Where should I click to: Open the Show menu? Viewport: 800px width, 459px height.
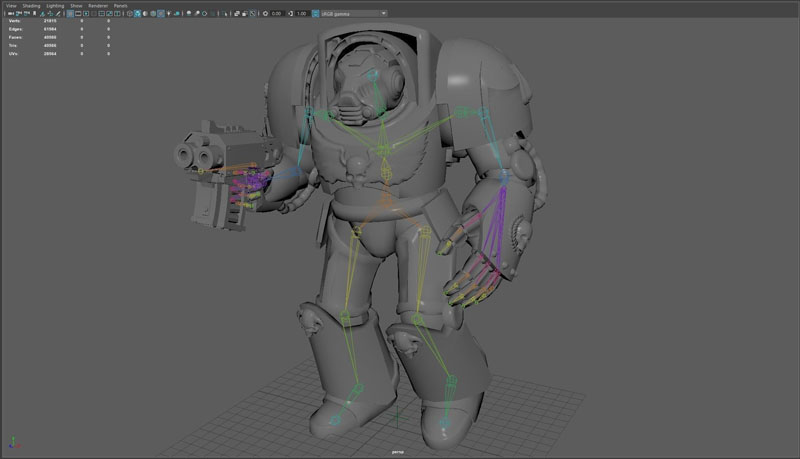point(76,5)
